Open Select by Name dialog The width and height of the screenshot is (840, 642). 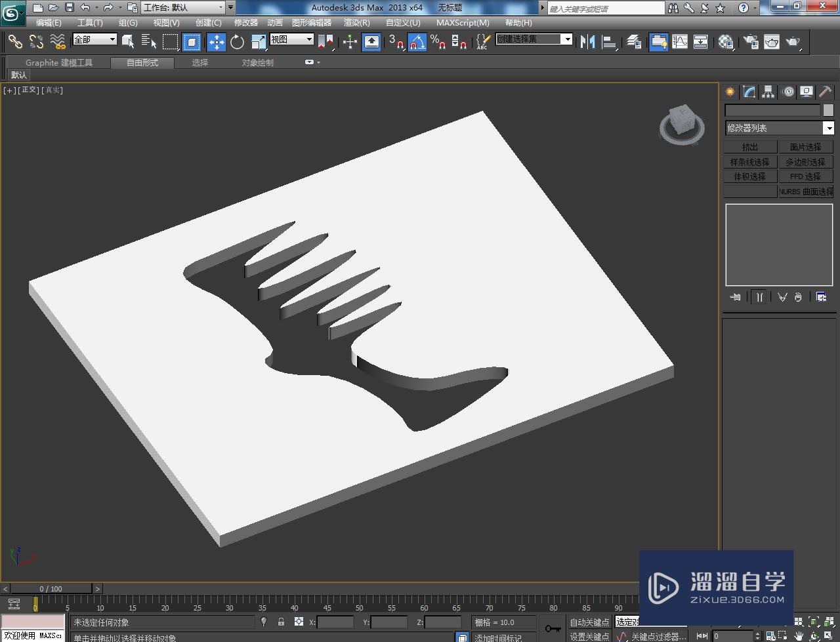click(149, 42)
